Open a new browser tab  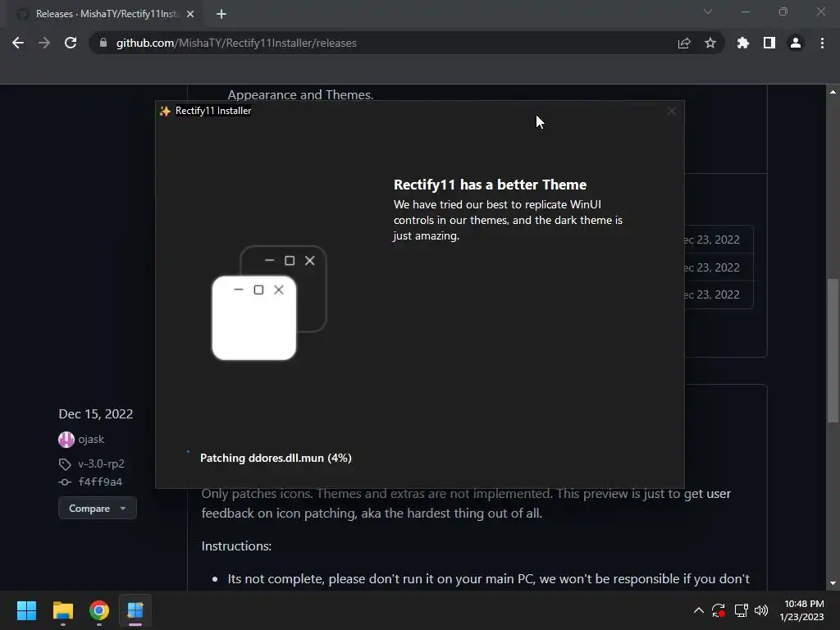(221, 15)
